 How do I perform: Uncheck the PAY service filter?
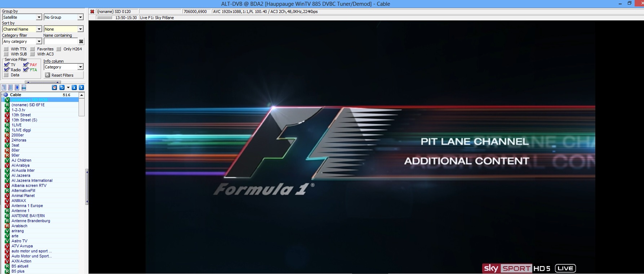tap(26, 65)
